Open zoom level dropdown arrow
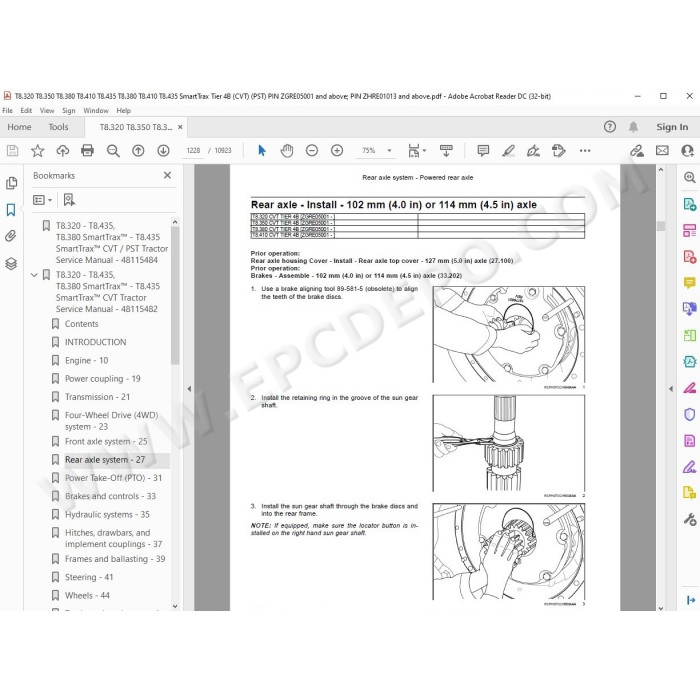The image size is (700, 700). click(389, 151)
